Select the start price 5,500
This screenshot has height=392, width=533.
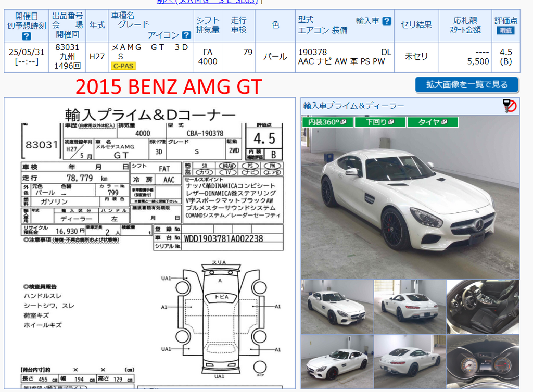[478, 61]
